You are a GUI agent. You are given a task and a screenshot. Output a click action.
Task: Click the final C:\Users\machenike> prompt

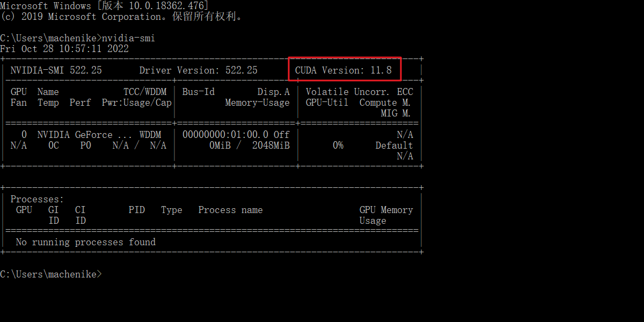click(x=51, y=274)
